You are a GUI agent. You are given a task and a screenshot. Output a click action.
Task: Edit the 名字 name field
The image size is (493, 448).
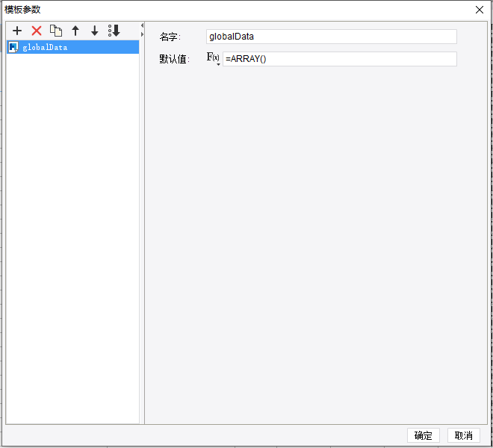(332, 37)
